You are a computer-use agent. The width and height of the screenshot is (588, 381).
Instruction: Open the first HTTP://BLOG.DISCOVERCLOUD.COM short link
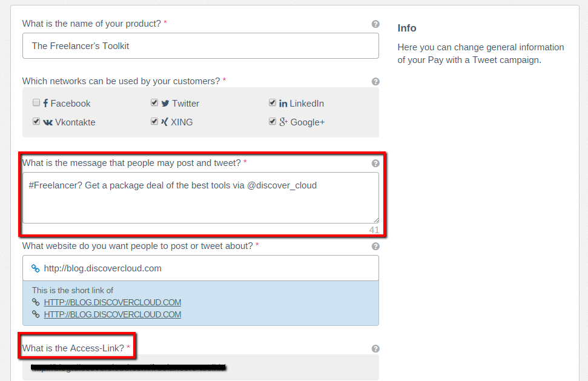point(112,302)
